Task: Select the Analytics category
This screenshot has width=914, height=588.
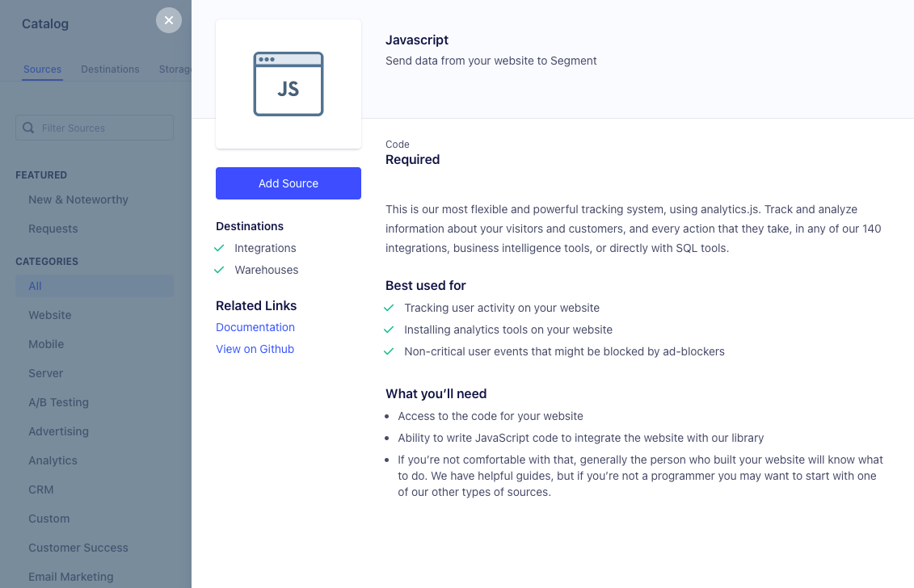Action: pyautogui.click(x=53, y=461)
